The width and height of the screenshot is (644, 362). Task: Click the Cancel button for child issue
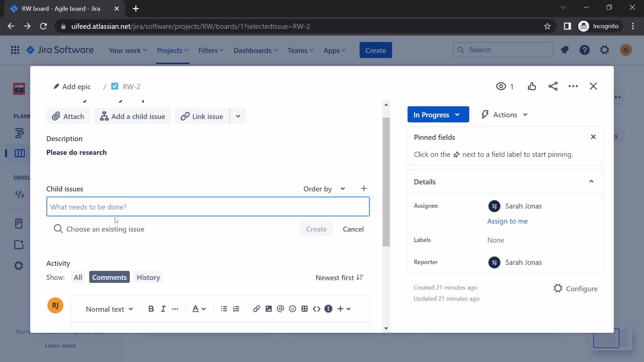(x=353, y=229)
